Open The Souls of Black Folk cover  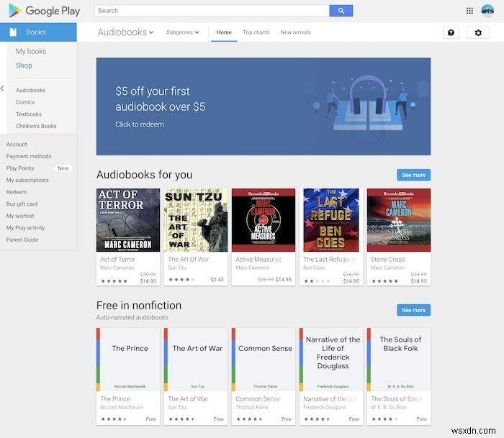coord(399,360)
